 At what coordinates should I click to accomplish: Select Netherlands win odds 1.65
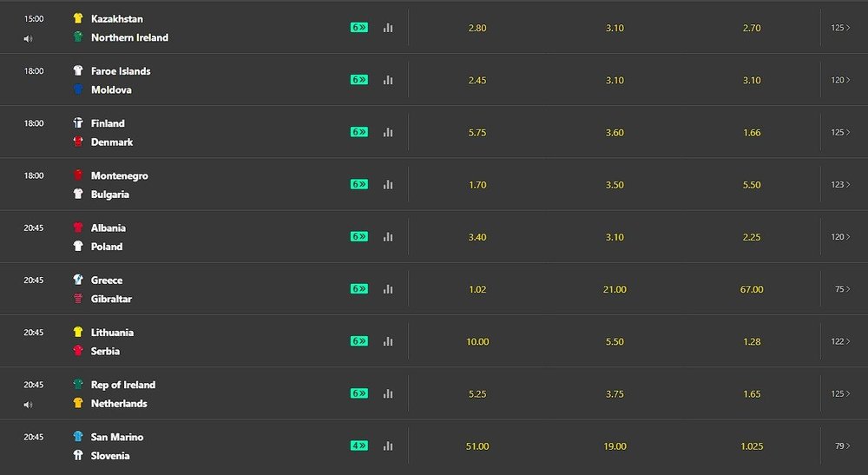click(x=752, y=393)
